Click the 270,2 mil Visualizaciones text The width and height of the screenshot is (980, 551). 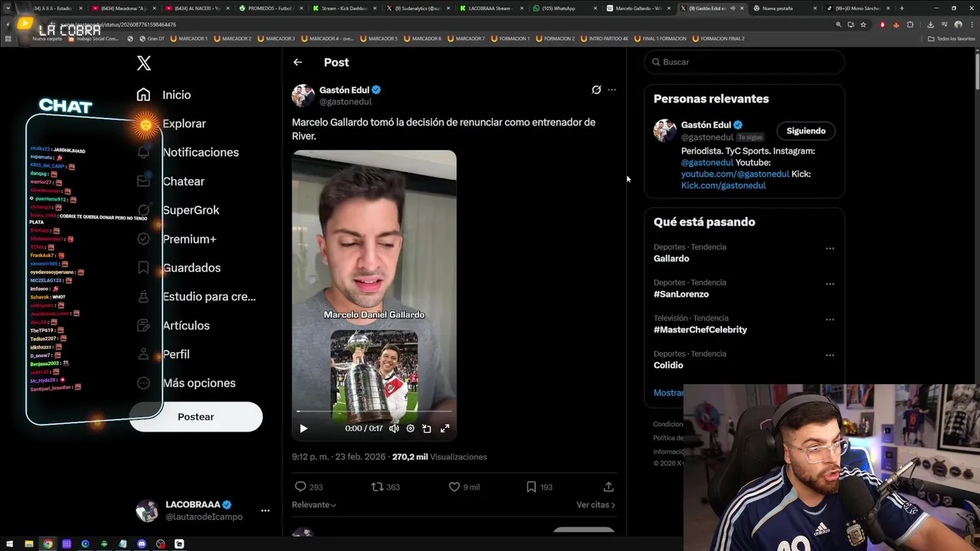(x=439, y=457)
